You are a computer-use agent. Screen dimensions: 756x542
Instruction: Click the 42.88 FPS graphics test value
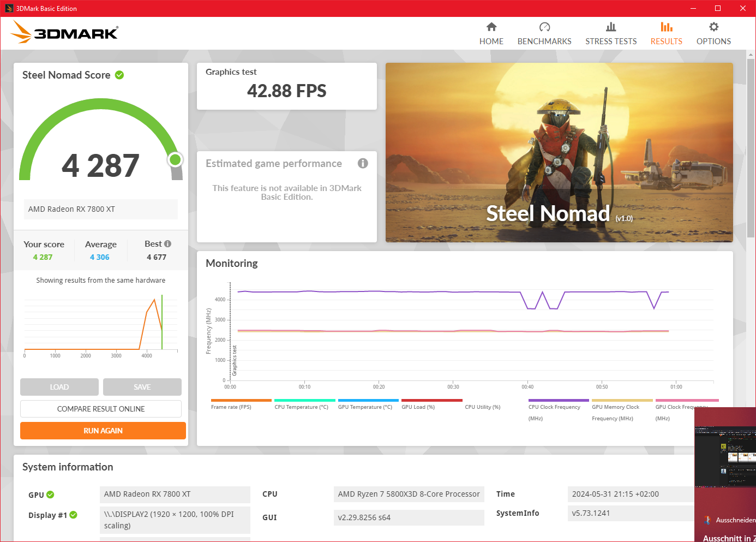tap(287, 91)
